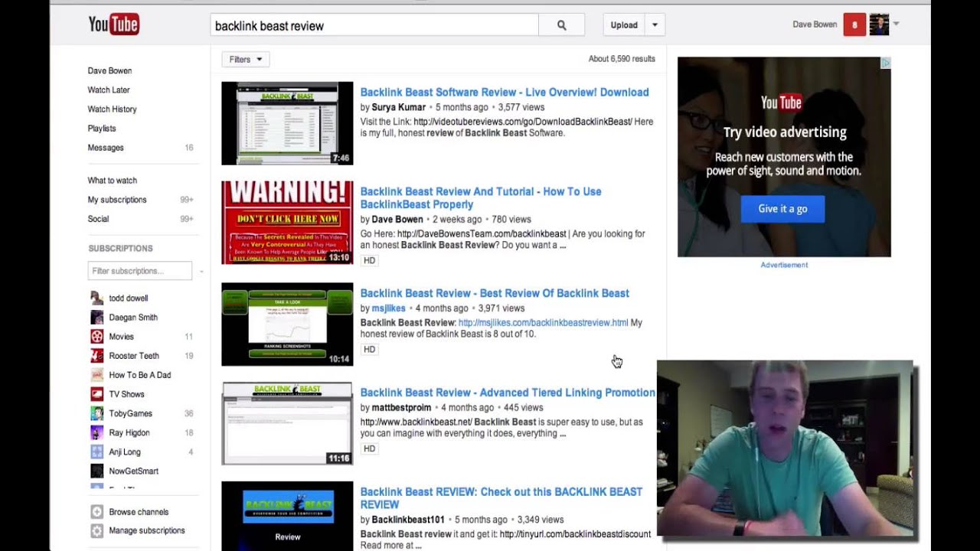The image size is (980, 551).
Task: Click the NowGetSmart channel avatar
Action: (96, 471)
